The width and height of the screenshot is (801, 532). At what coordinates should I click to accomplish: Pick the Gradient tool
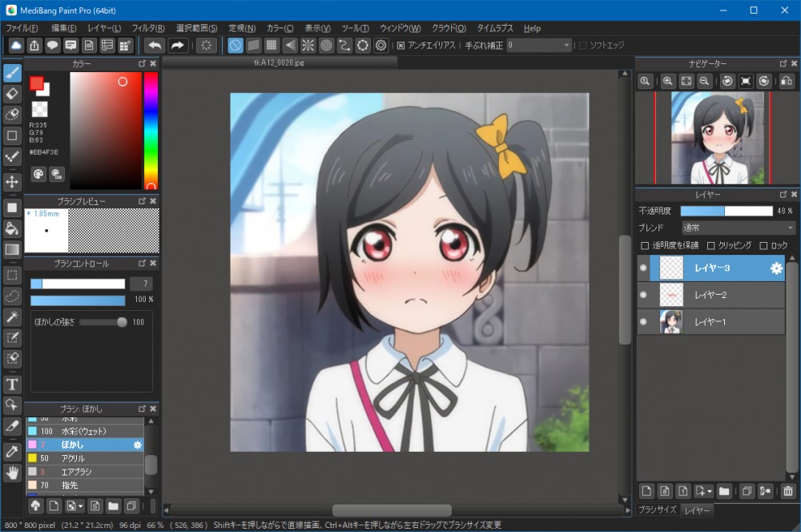pyautogui.click(x=12, y=249)
